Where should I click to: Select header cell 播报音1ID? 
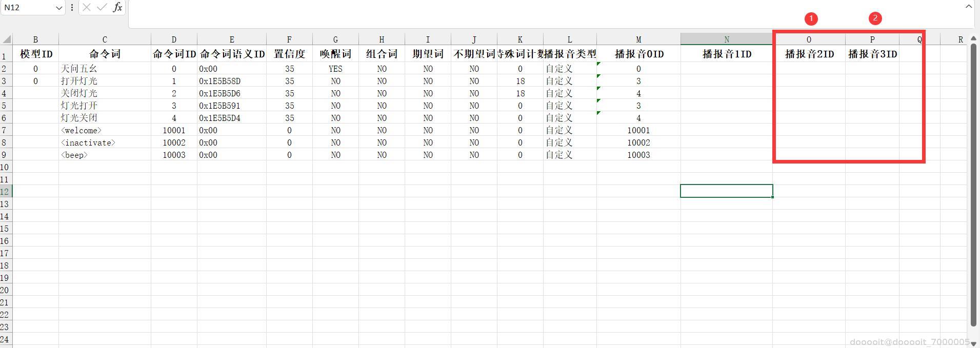click(x=727, y=54)
